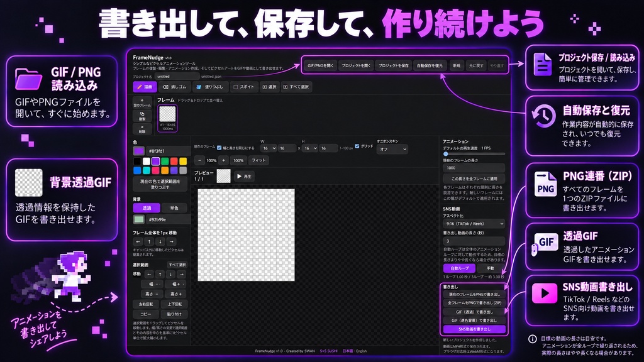Select the 消しゴム eraser tool

click(174, 87)
